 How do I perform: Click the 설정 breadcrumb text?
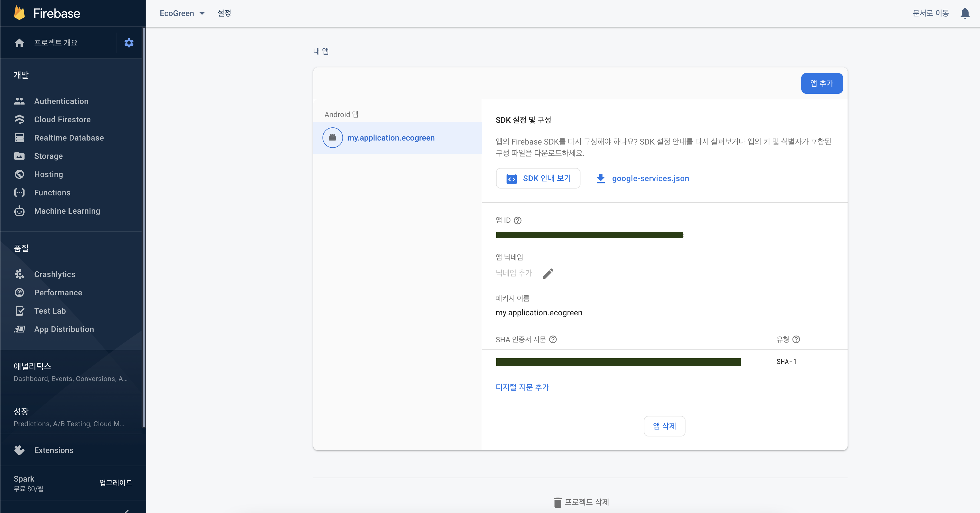point(224,13)
